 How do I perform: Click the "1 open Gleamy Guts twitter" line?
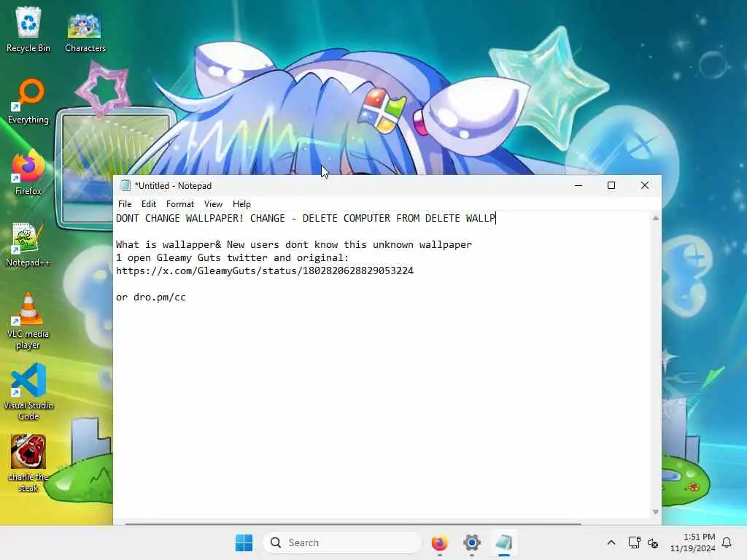(233, 257)
